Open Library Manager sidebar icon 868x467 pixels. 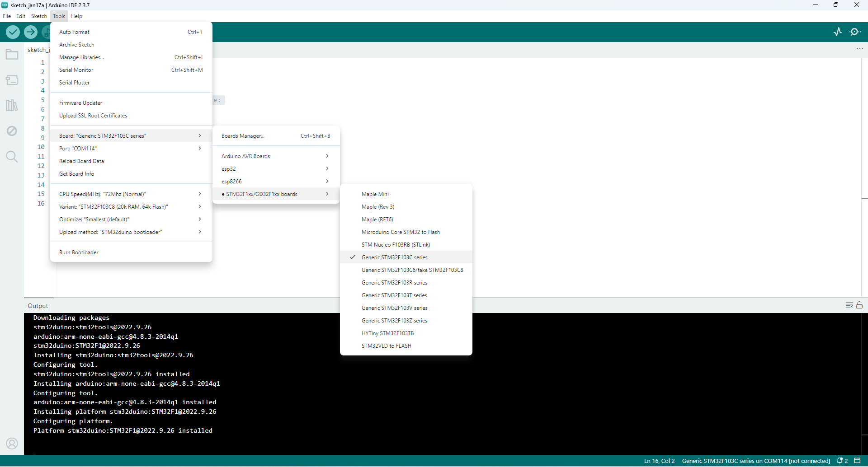click(12, 105)
